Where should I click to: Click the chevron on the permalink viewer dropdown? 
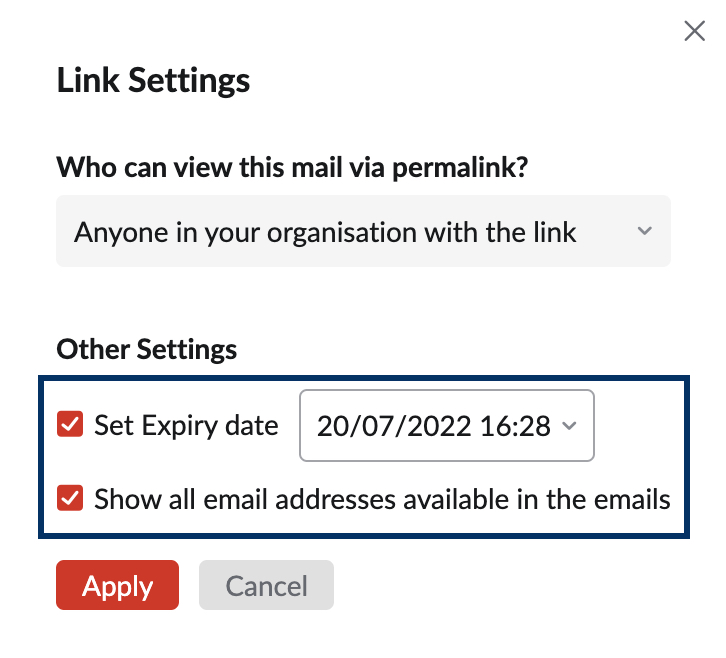pos(645,232)
